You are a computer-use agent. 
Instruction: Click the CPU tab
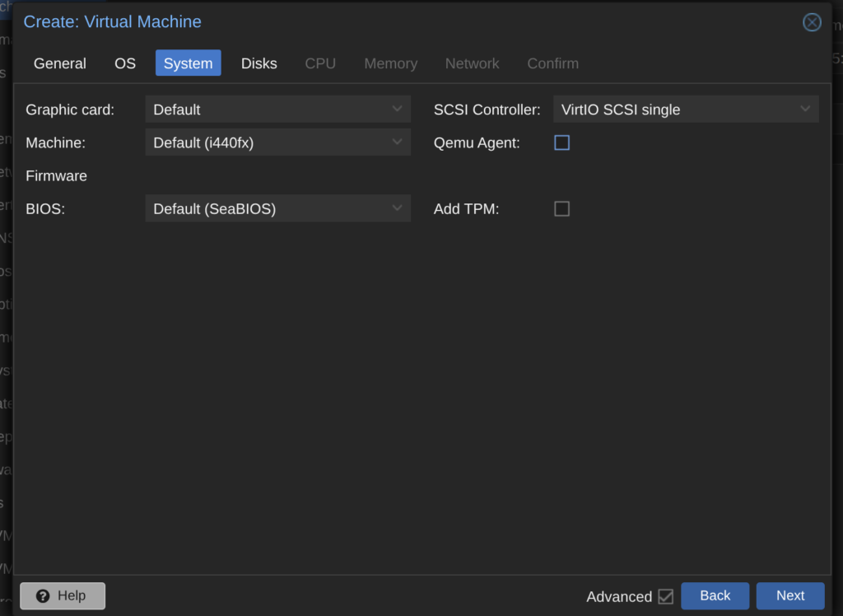pos(320,63)
